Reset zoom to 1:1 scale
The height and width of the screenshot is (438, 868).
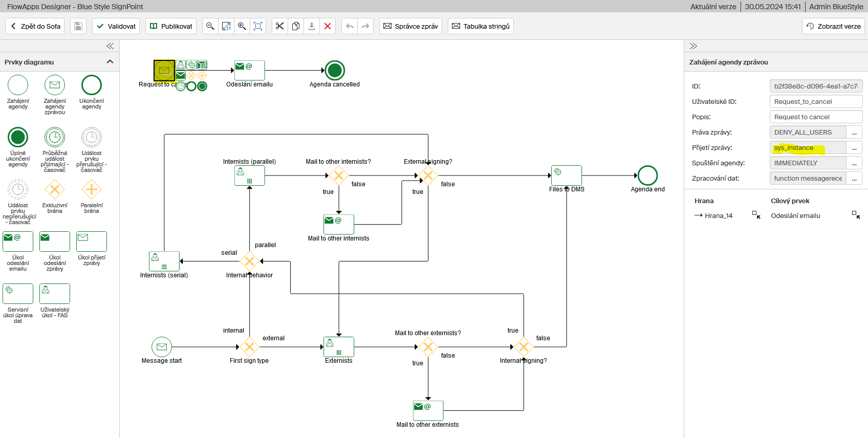pos(226,26)
